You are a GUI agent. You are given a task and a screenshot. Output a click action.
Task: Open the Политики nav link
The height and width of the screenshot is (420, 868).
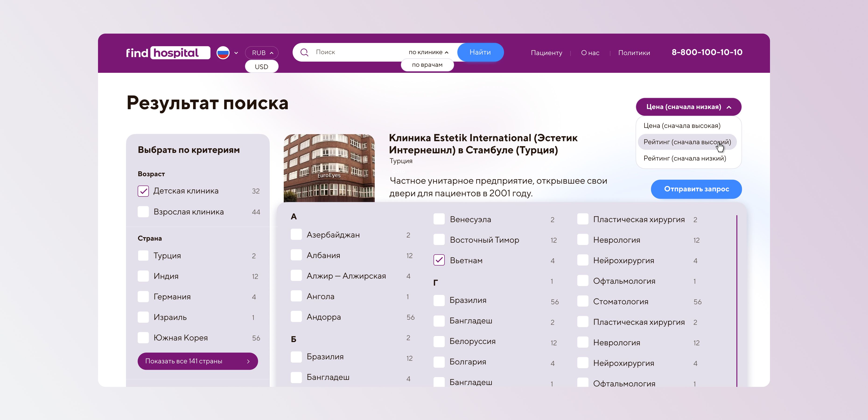pyautogui.click(x=634, y=53)
